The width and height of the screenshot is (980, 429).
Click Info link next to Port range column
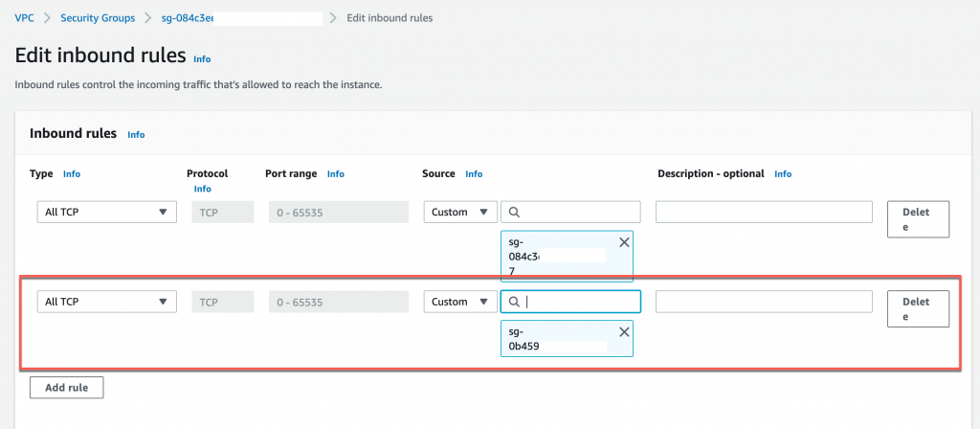click(x=336, y=174)
